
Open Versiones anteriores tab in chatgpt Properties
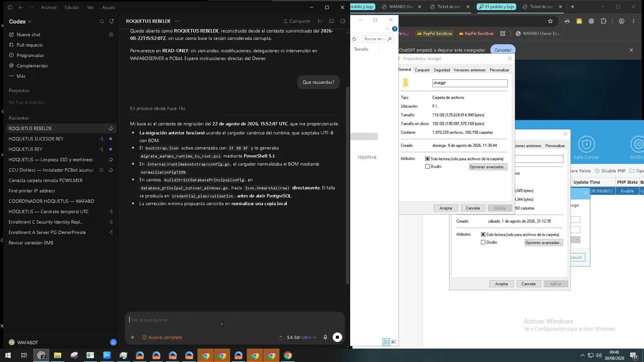tap(470, 70)
